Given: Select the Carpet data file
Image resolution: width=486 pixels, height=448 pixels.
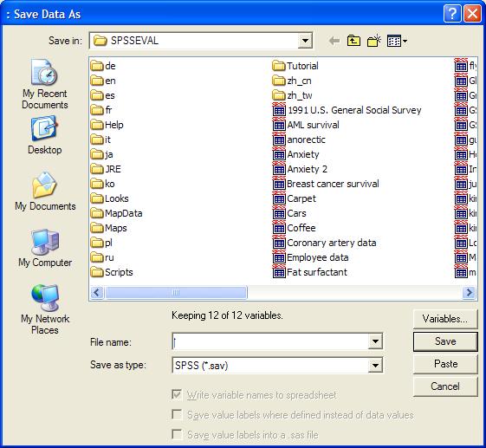Looking at the screenshot, I should [295, 198].
